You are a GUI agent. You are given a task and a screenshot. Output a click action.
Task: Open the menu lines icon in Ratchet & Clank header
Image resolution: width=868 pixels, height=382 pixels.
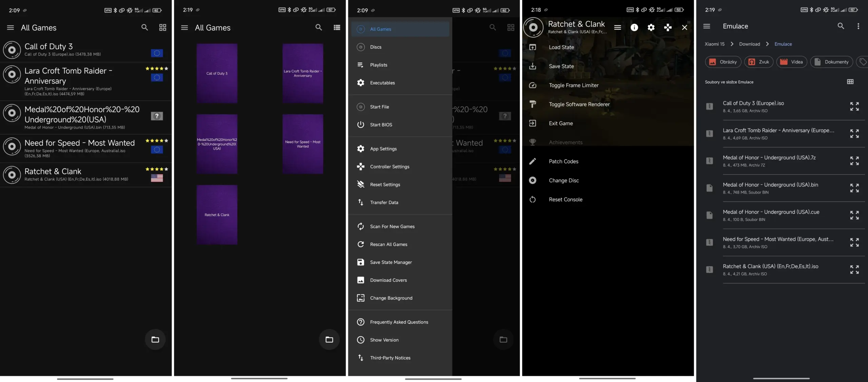click(617, 27)
